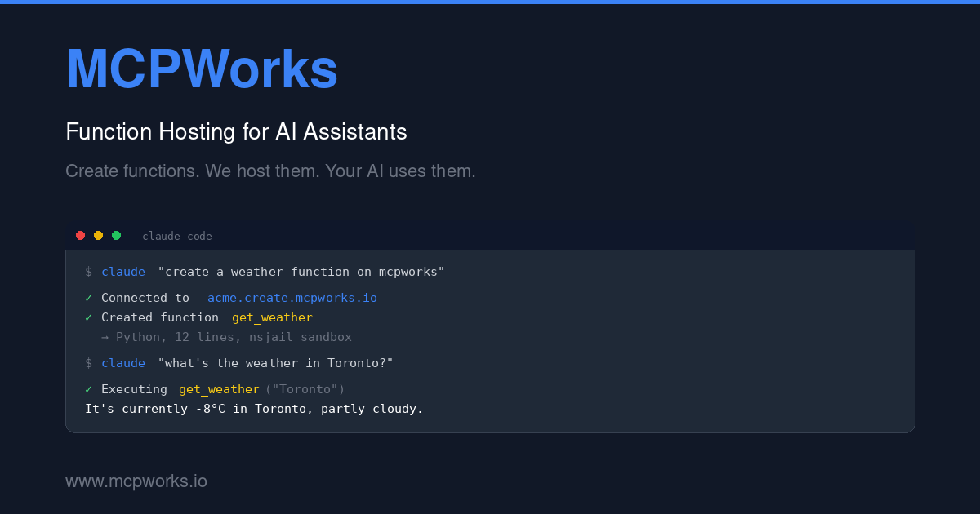Select the claude-code terminal title

(x=177, y=237)
